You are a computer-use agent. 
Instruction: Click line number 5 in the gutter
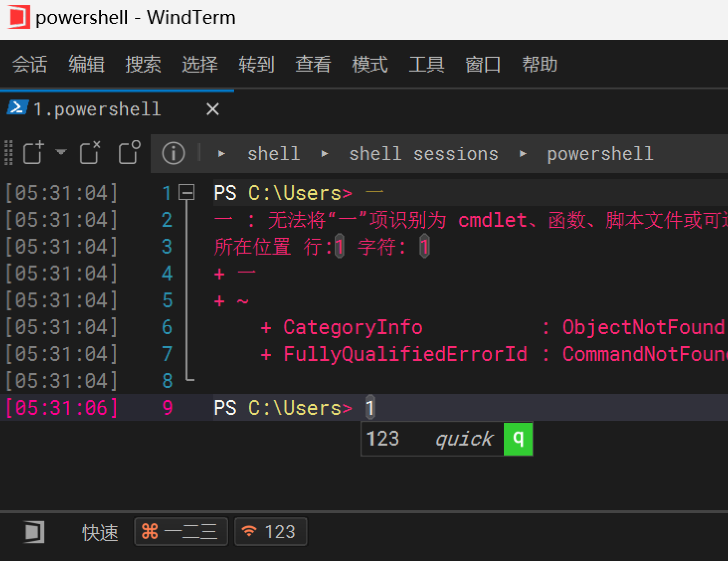coord(167,300)
